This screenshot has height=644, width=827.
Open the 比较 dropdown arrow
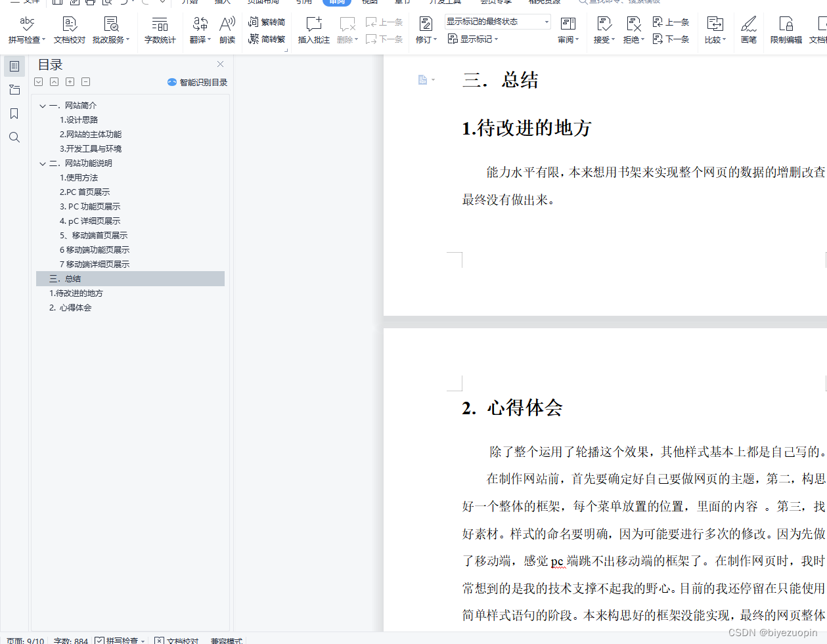(724, 40)
